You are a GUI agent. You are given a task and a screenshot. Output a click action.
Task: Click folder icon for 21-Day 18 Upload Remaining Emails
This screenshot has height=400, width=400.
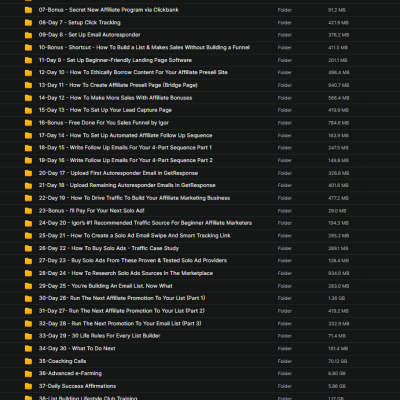coord(29,186)
